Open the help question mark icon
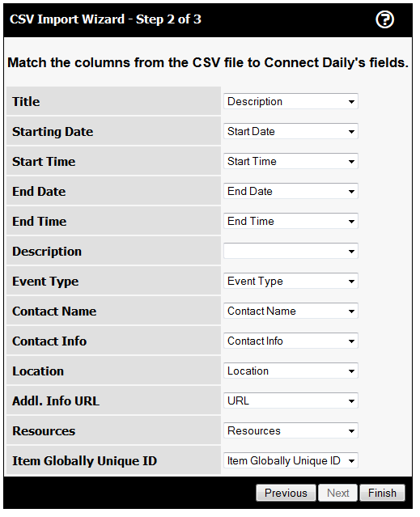This screenshot has height=517, width=420. pyautogui.click(x=384, y=19)
